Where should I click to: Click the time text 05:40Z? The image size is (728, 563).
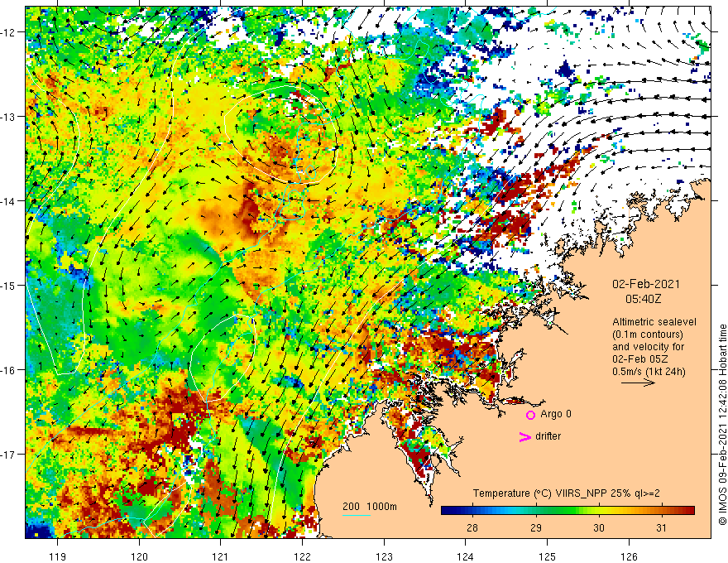coord(643,299)
